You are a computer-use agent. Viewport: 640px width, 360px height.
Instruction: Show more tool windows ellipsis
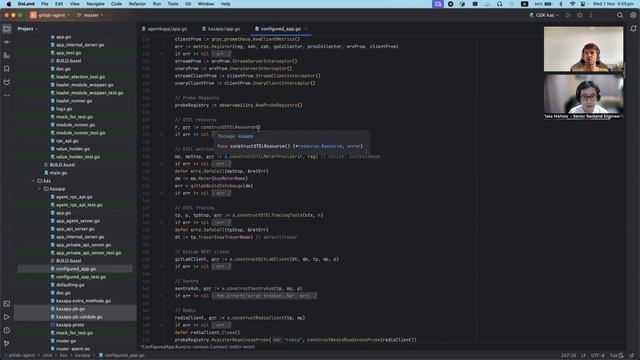[x=7, y=95]
